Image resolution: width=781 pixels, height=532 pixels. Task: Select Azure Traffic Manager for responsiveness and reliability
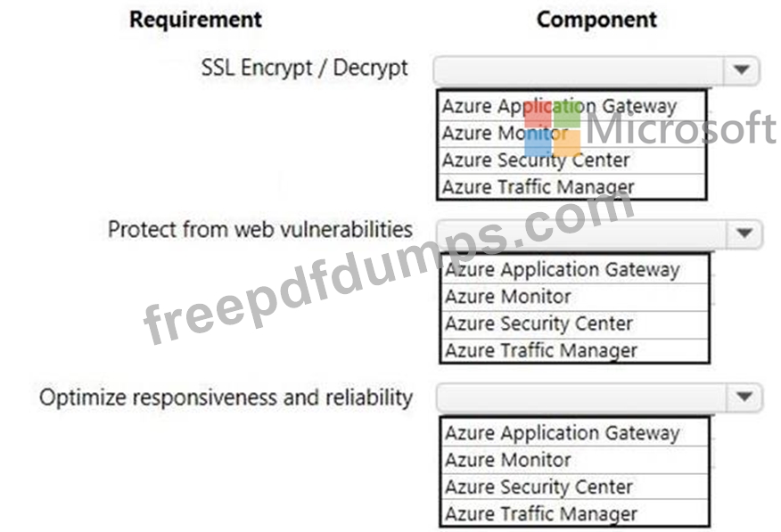[x=575, y=513]
